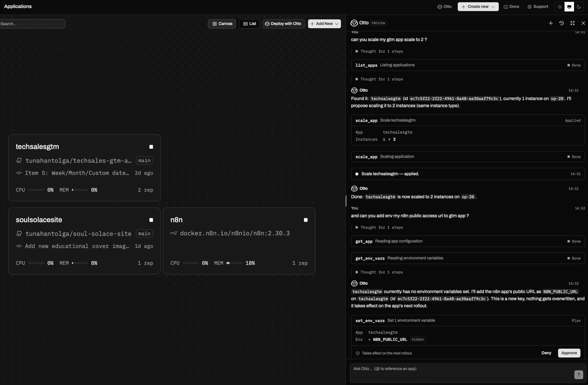Click shield icon by Takes effect notice
This screenshot has width=588, height=385.
[x=358, y=353]
